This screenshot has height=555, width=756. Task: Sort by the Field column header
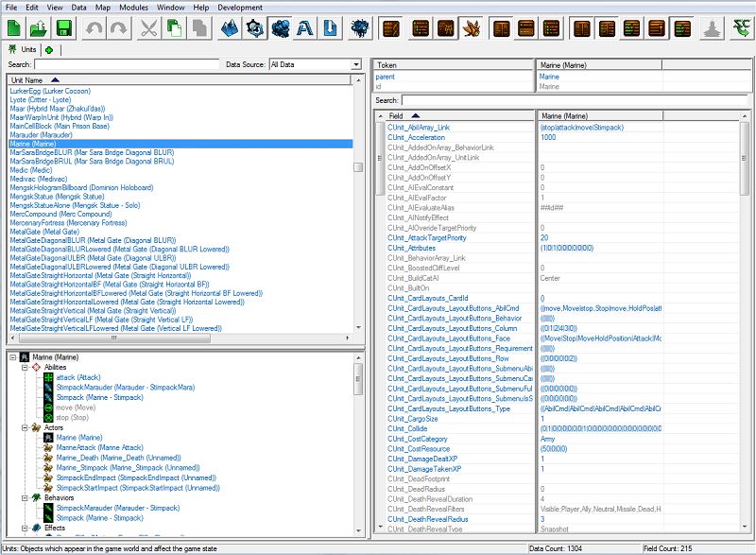(x=458, y=115)
